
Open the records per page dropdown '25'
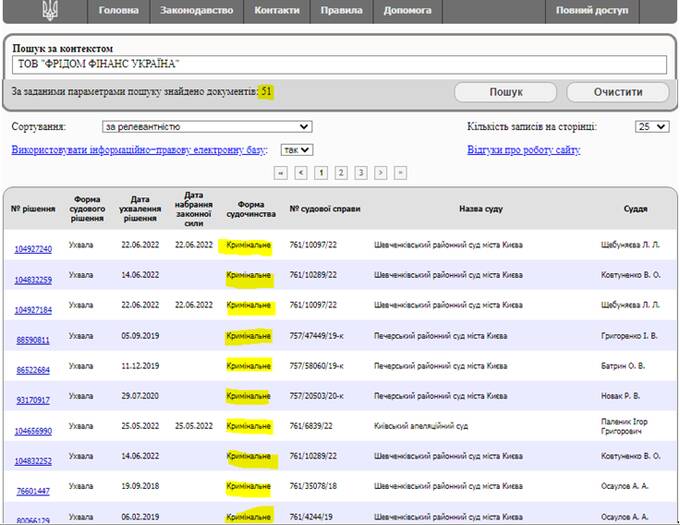[652, 127]
